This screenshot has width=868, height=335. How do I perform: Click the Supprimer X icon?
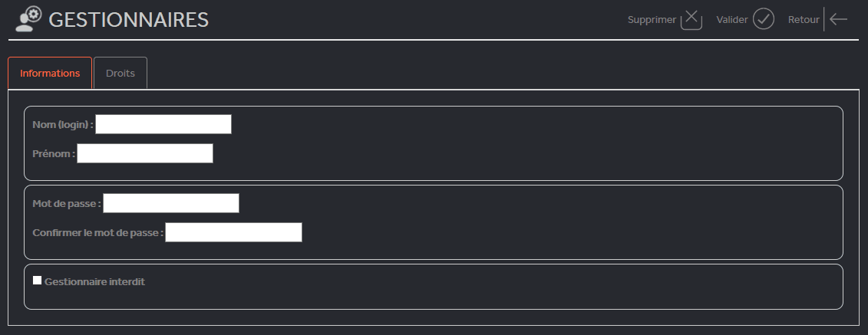pos(691,19)
